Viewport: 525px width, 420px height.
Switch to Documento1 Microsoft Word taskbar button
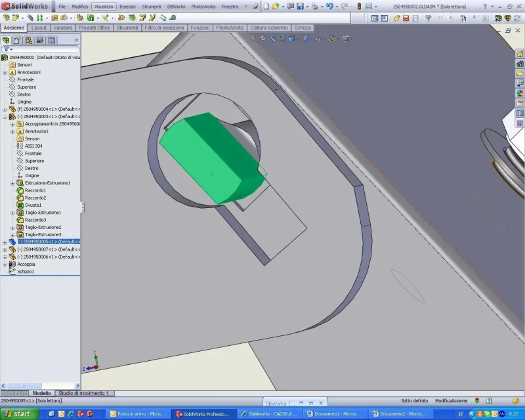[335, 414]
